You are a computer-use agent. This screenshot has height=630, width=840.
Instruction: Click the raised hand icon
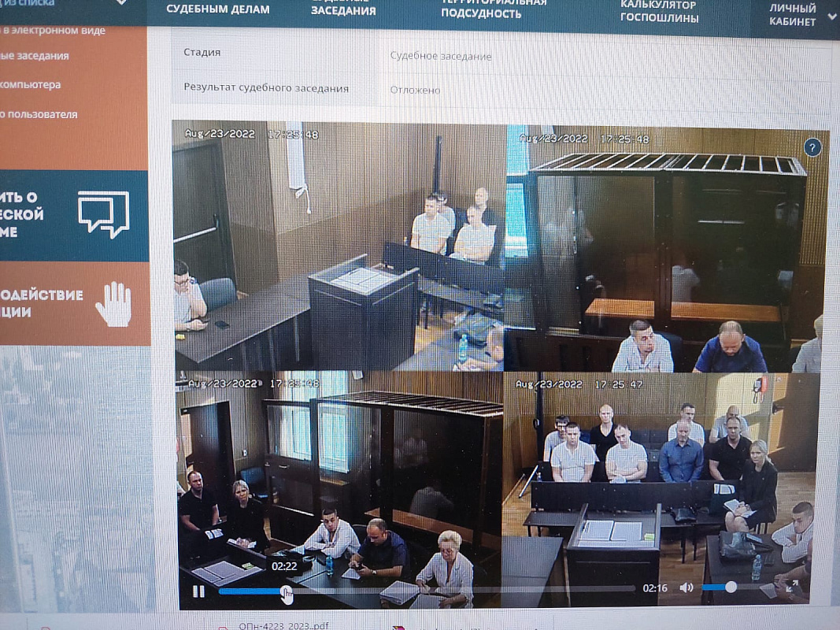click(x=114, y=304)
